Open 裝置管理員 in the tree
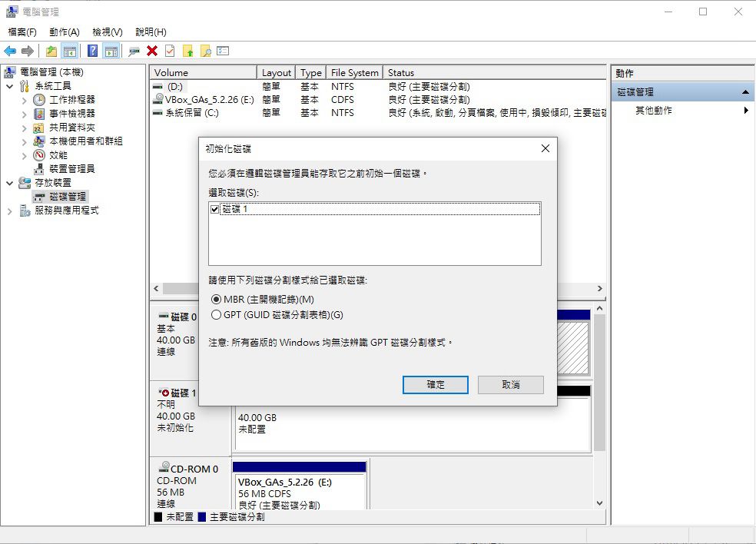The width and height of the screenshot is (756, 544). [x=72, y=169]
